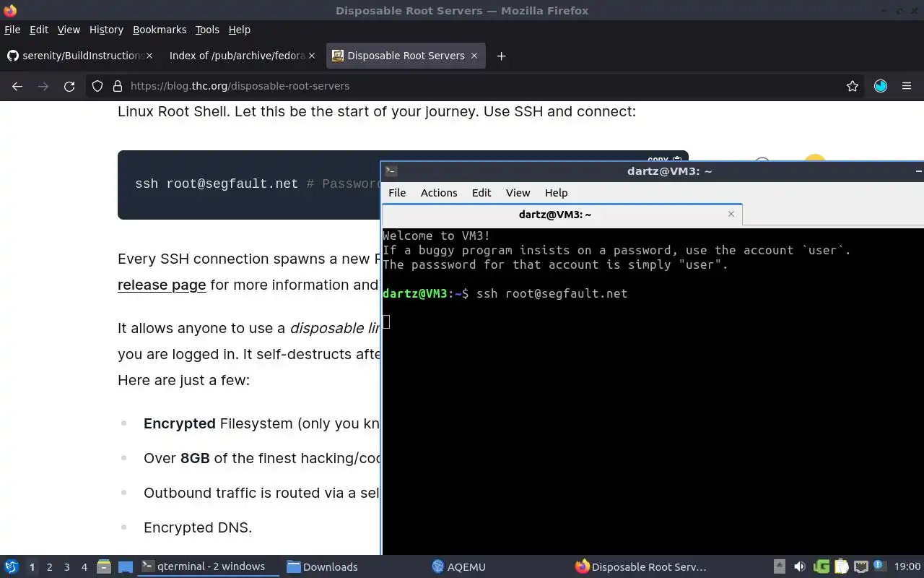924x578 pixels.
Task: Switch to virtual desktop 4
Action: (x=84, y=566)
